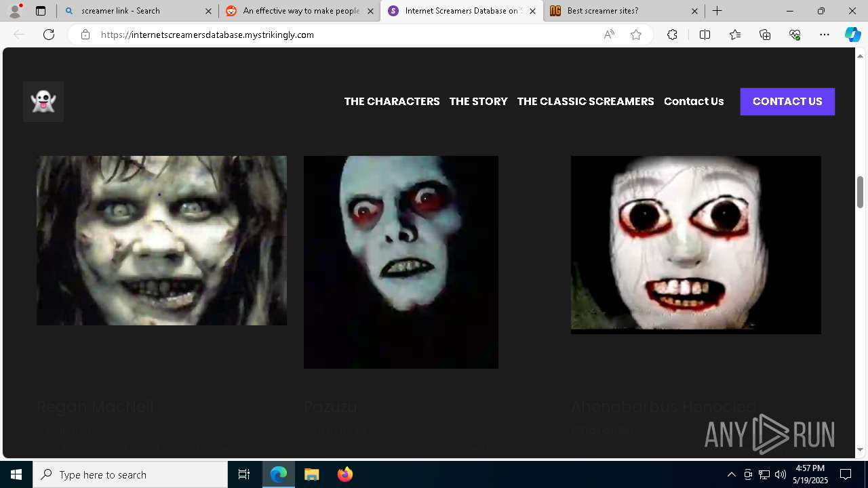868x488 pixels.
Task: Show hidden system tray icons
Action: [731, 474]
